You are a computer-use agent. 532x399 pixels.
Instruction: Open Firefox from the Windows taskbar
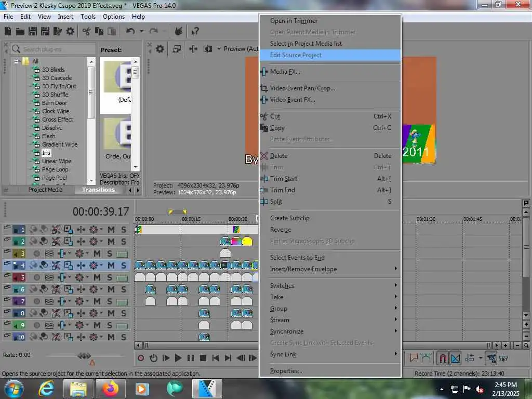[111, 388]
